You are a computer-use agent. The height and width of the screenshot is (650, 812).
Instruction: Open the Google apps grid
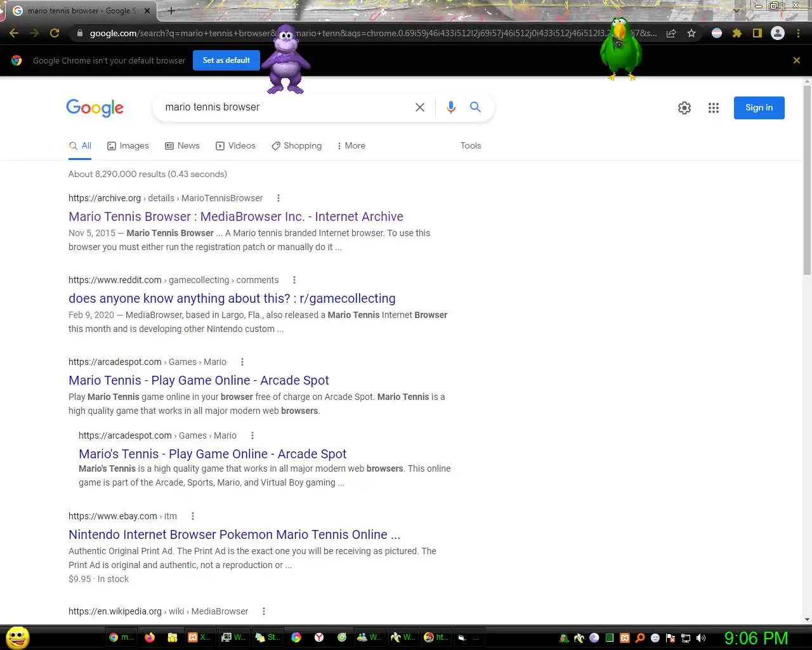coord(714,108)
